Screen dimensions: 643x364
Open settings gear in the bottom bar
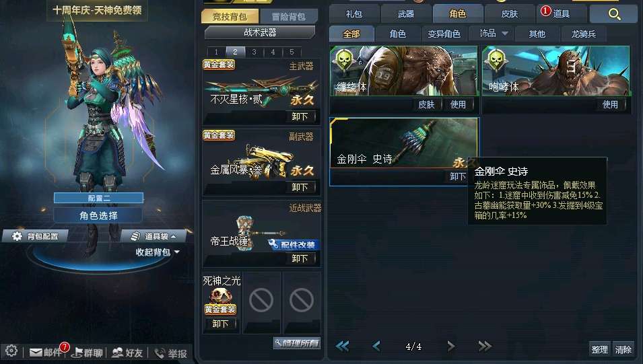(11, 351)
